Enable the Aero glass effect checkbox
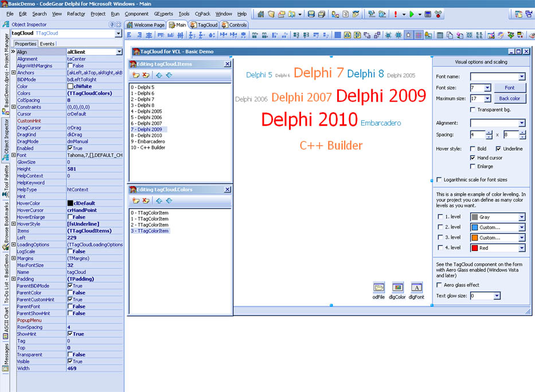 [439, 285]
